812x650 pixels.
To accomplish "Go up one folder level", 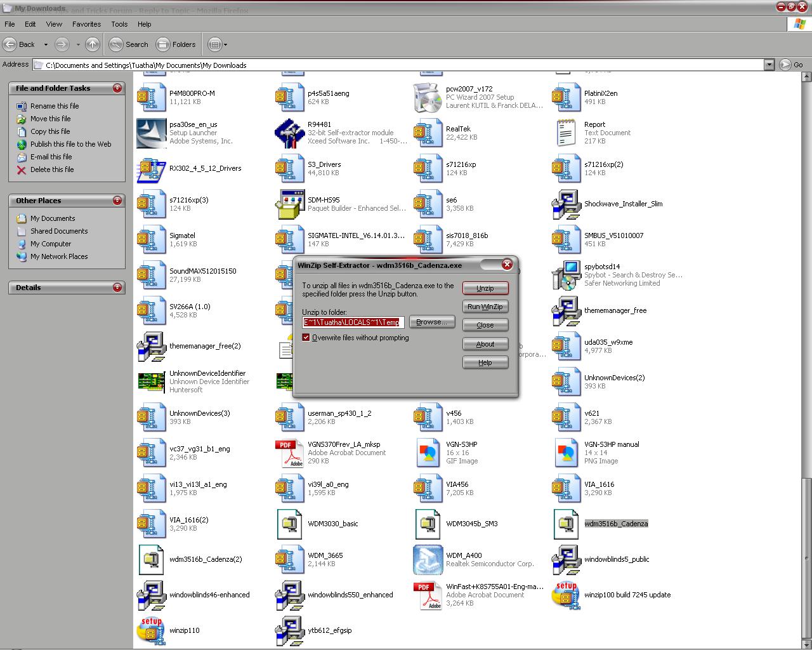I will (x=92, y=44).
